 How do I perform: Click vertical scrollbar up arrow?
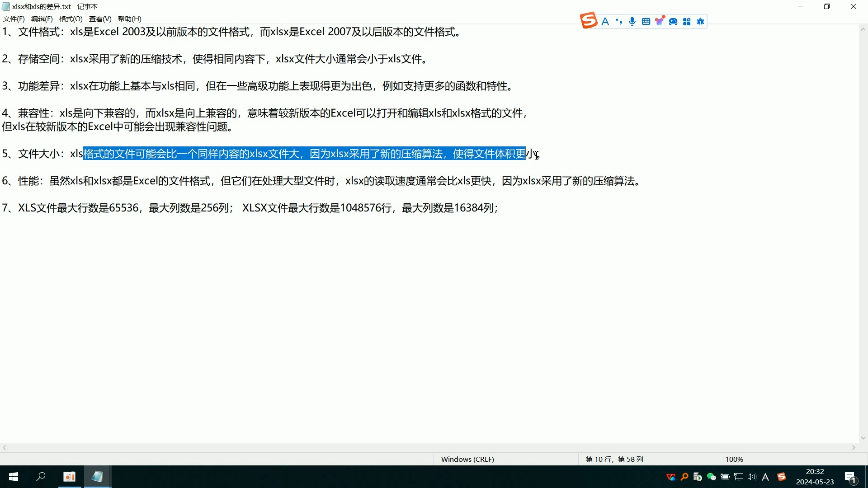(863, 29)
